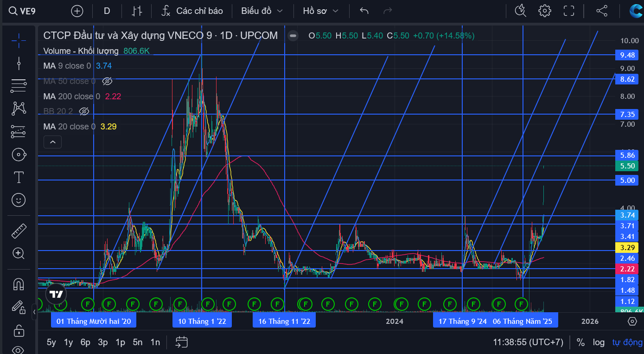The image size is (644, 354).
Task: Open the geometric shapes tool
Action: click(x=19, y=154)
